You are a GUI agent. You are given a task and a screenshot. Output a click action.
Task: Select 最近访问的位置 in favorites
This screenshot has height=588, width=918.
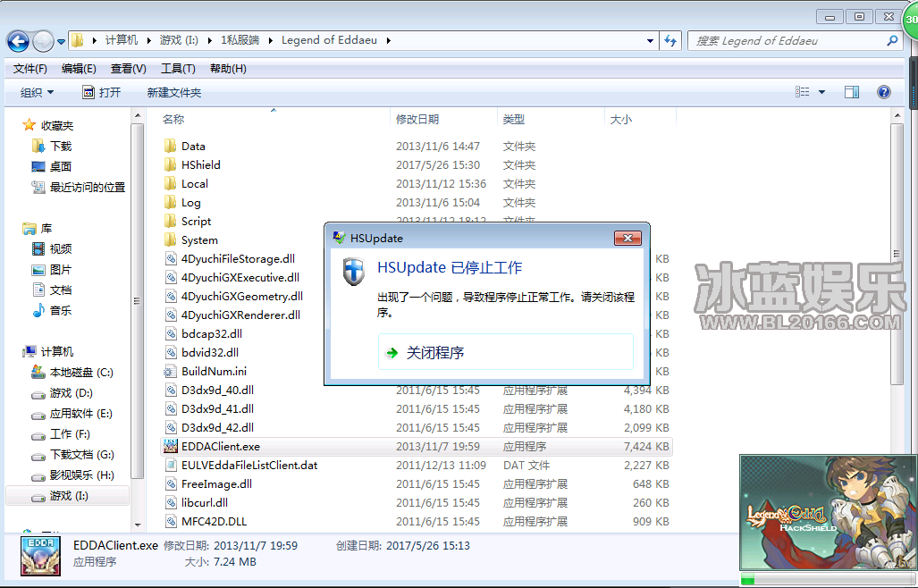[79, 188]
